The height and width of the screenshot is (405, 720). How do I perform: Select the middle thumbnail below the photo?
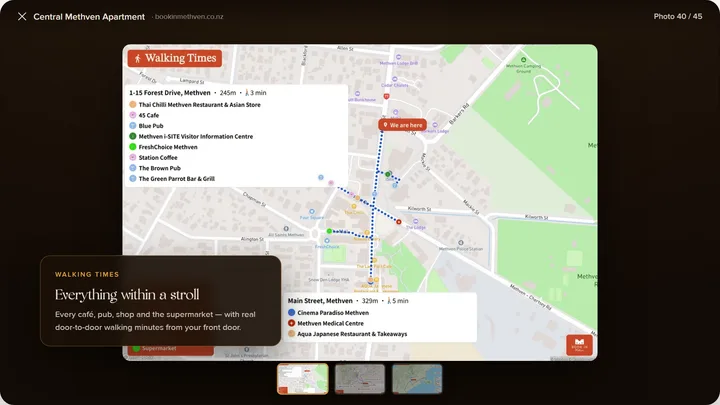[x=360, y=379]
